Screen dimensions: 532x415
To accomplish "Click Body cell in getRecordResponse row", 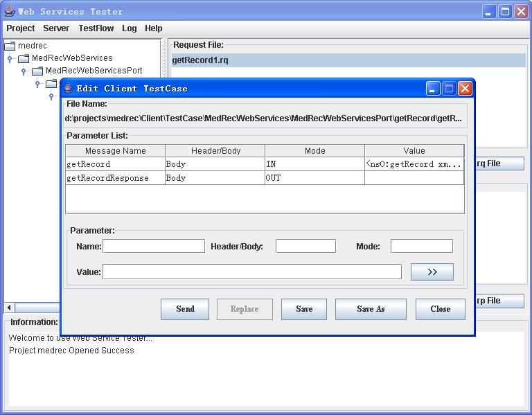I will 215,178.
